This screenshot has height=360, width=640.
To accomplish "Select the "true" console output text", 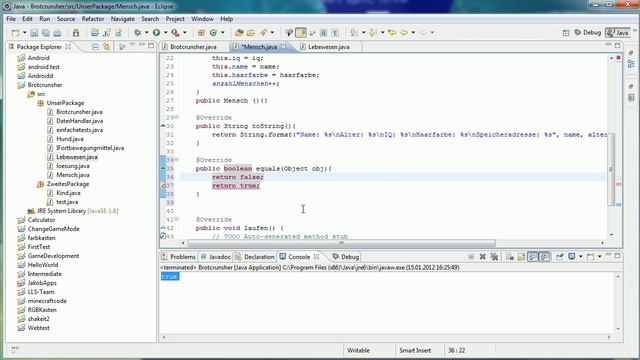I will 169,276.
